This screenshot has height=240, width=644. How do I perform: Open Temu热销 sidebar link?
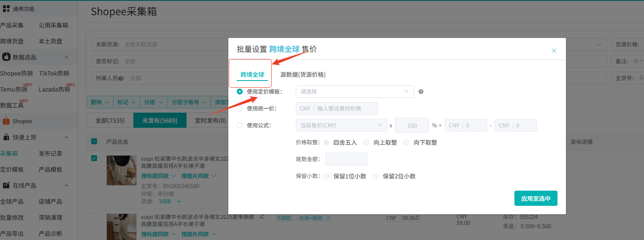coord(14,89)
